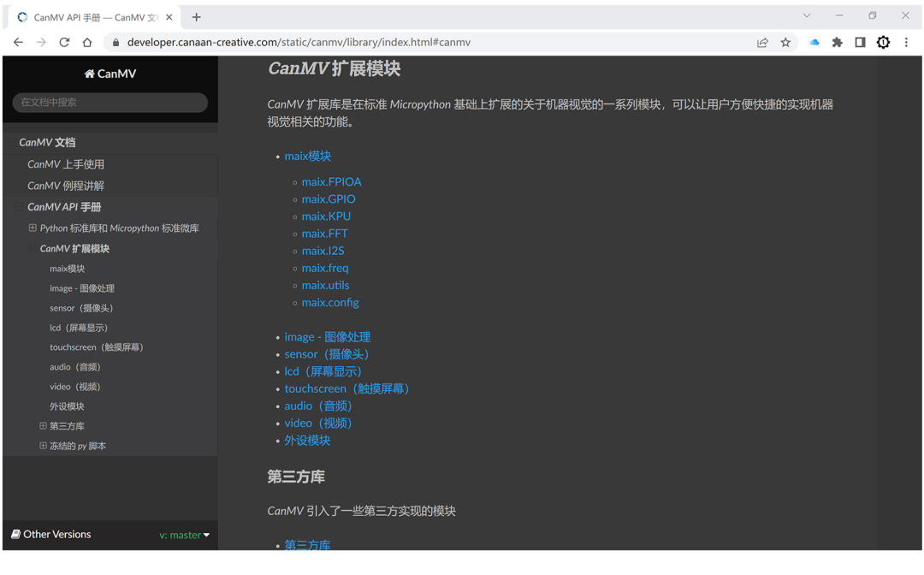
Task: Follow sensor（摄像头）content link
Action: tap(327, 354)
